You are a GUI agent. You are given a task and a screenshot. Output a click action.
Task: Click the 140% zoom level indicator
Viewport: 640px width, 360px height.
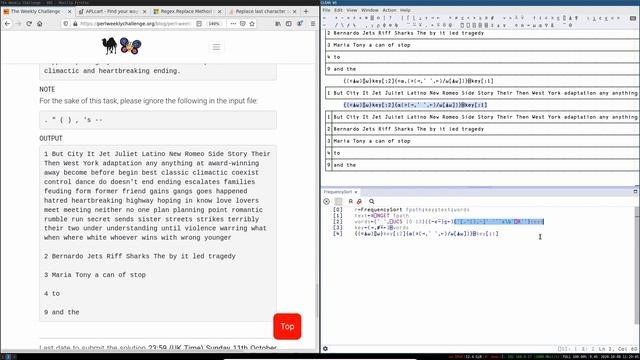(214, 24)
